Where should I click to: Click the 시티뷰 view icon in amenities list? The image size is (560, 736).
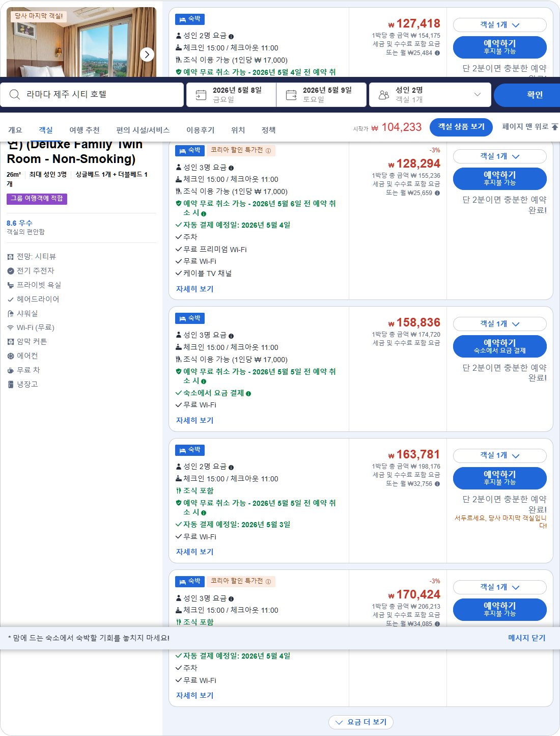(x=11, y=257)
